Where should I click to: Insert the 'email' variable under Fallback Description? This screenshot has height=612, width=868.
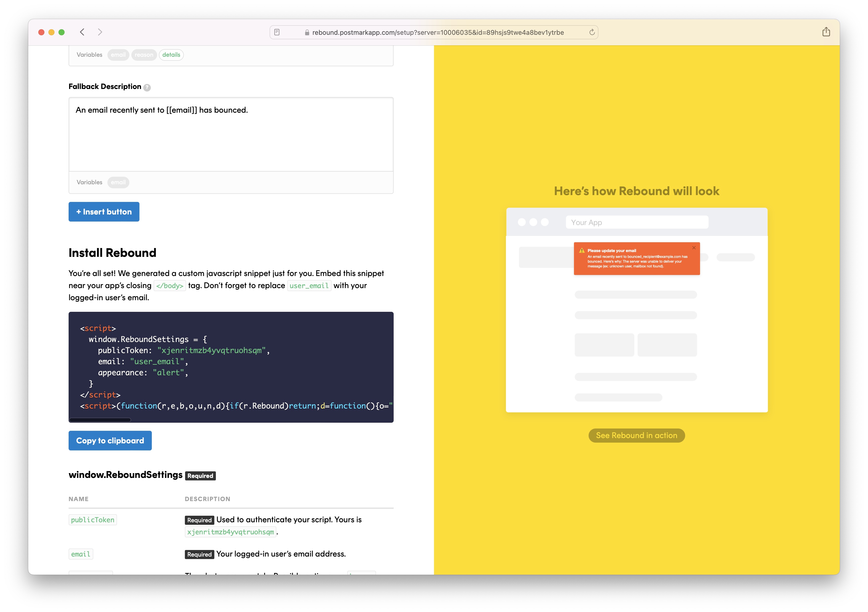pos(118,182)
